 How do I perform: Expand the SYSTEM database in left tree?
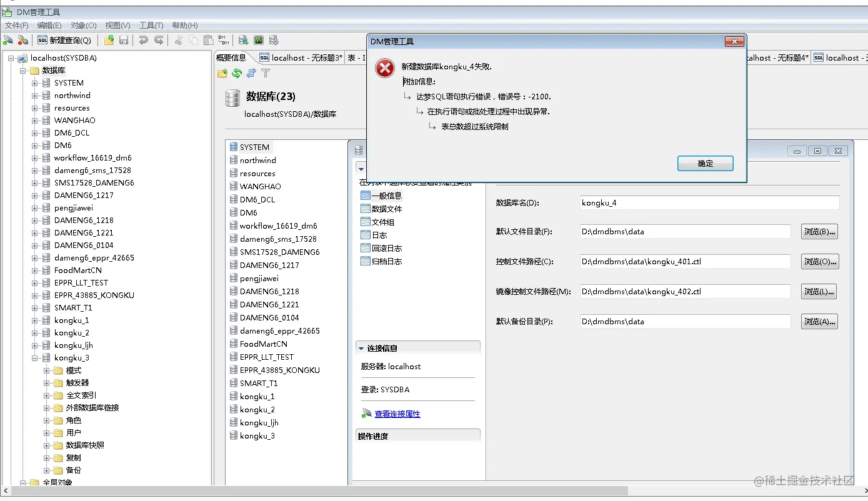35,83
